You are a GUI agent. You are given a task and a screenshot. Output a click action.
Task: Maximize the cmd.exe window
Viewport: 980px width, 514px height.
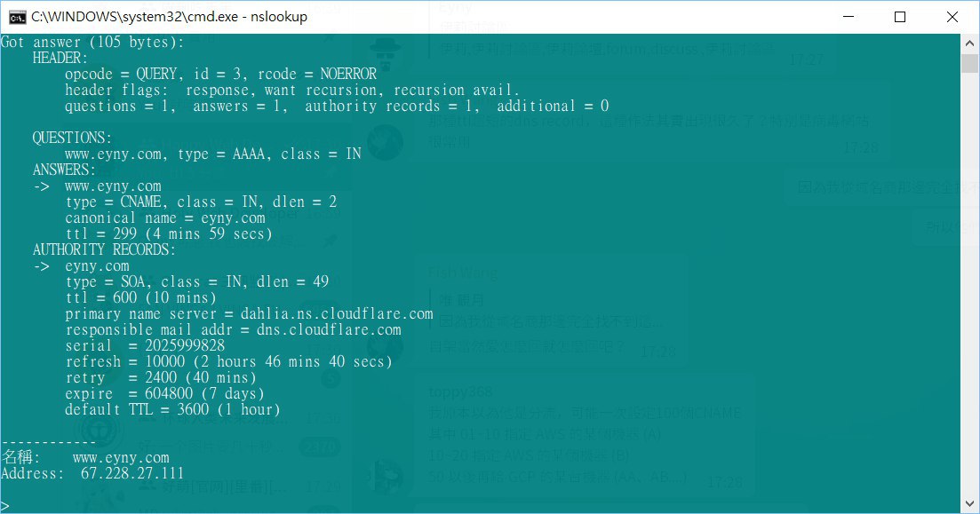click(x=900, y=17)
